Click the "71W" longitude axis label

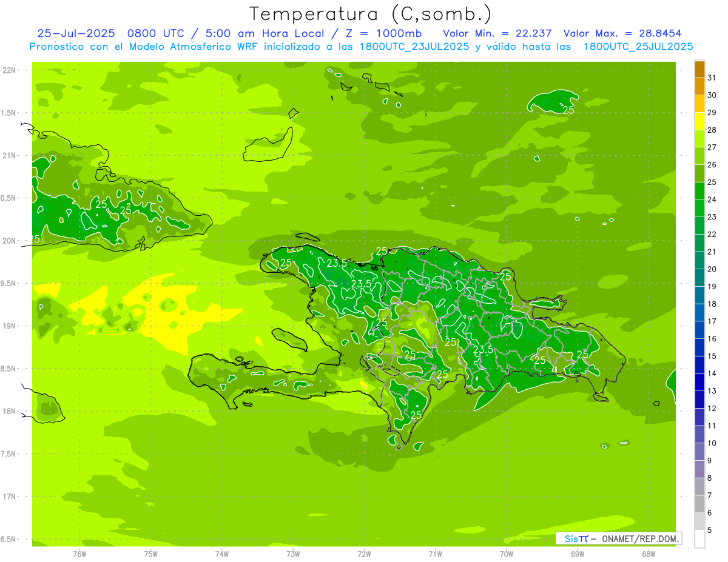435,554
